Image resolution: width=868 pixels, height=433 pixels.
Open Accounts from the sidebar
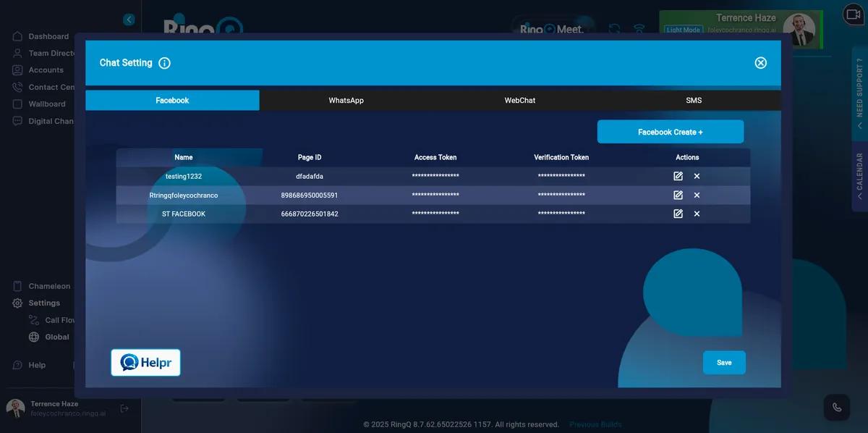(46, 70)
